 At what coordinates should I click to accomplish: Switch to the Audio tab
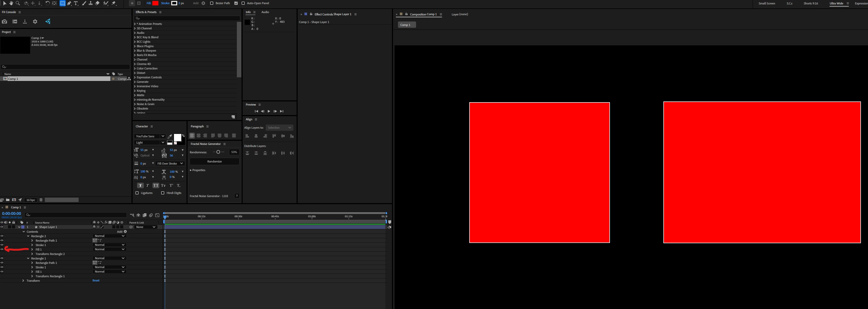coord(265,12)
